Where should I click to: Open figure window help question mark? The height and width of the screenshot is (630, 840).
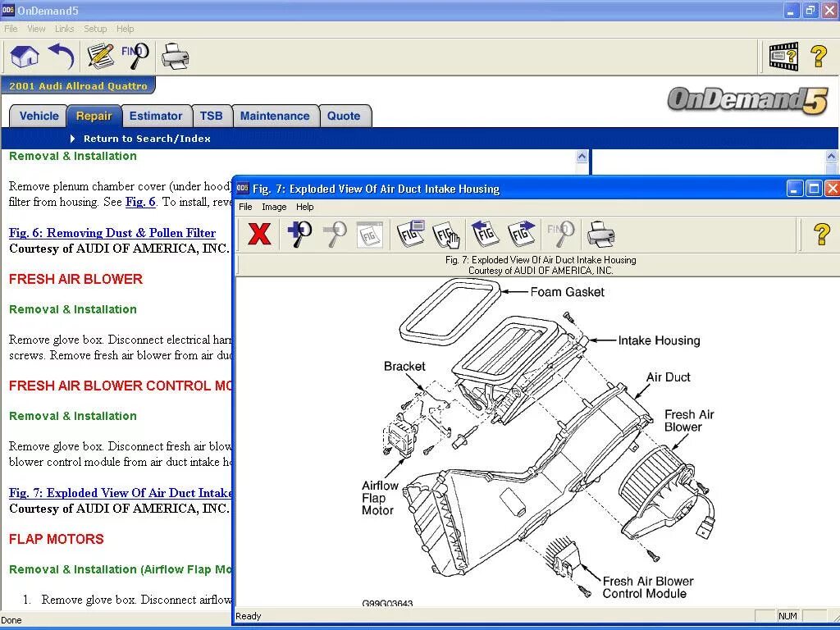(x=822, y=234)
